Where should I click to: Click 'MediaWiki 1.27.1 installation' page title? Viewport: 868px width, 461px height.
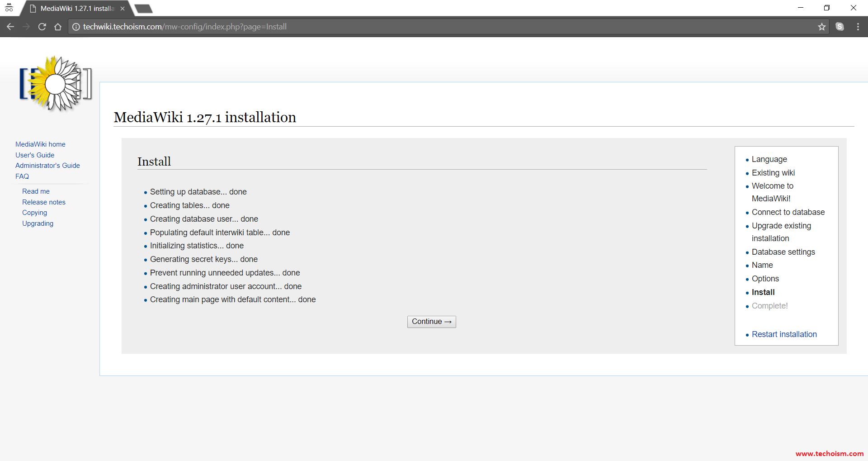click(x=205, y=117)
